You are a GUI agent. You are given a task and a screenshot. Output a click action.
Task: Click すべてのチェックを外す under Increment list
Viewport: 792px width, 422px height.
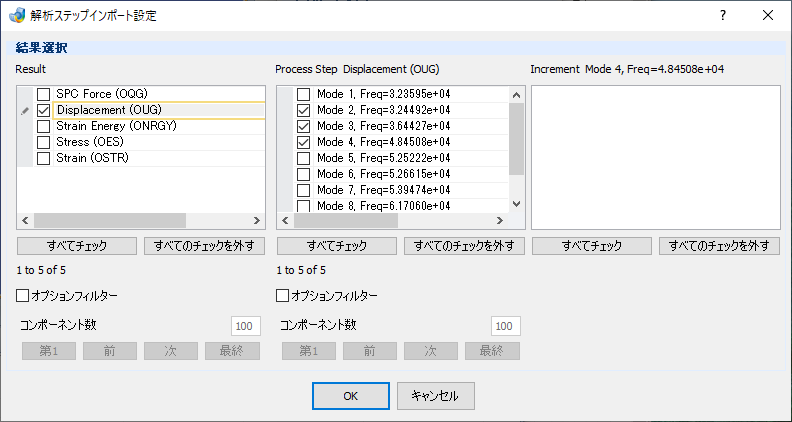pyautogui.click(x=719, y=246)
